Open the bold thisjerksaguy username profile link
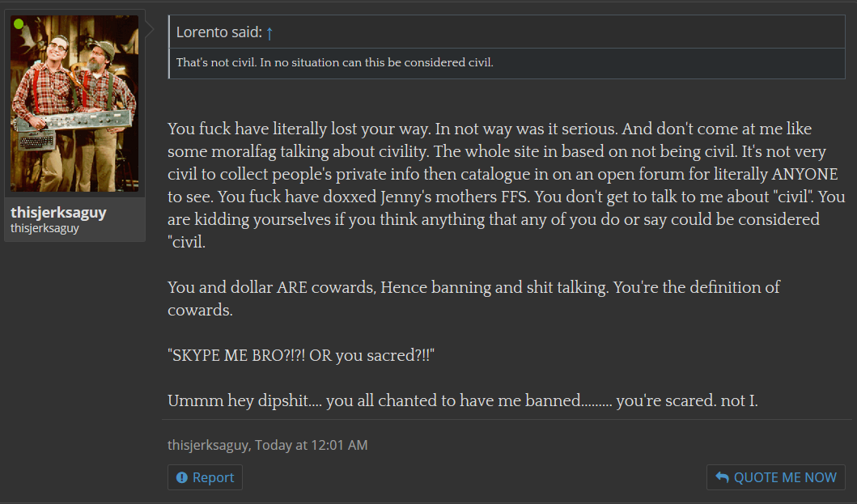 (x=58, y=212)
